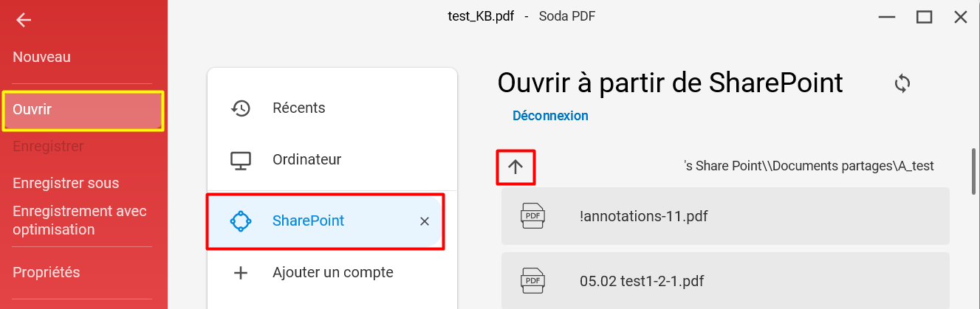
Task: Go up one folder level
Action: pos(515,167)
